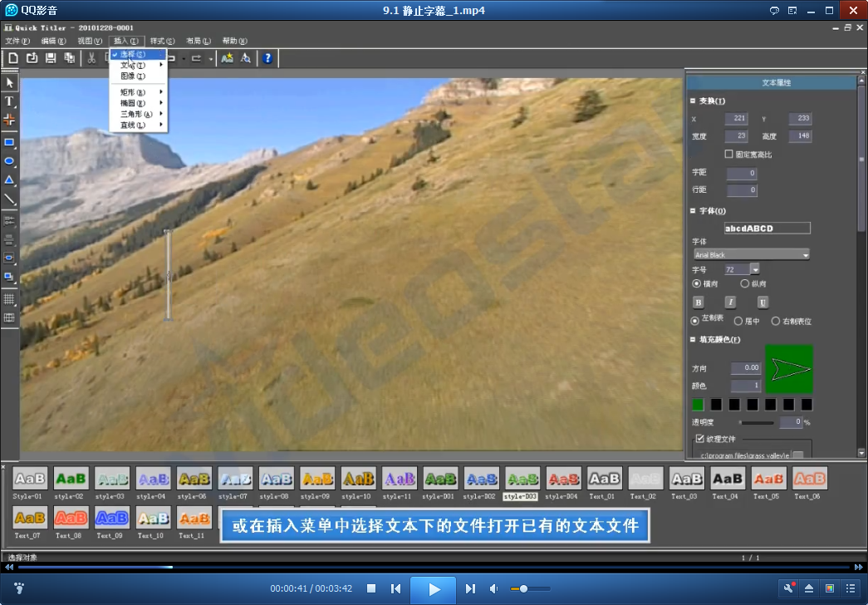Enable the 固定宽高比 checkbox
This screenshot has height=605, width=868.
click(x=729, y=154)
